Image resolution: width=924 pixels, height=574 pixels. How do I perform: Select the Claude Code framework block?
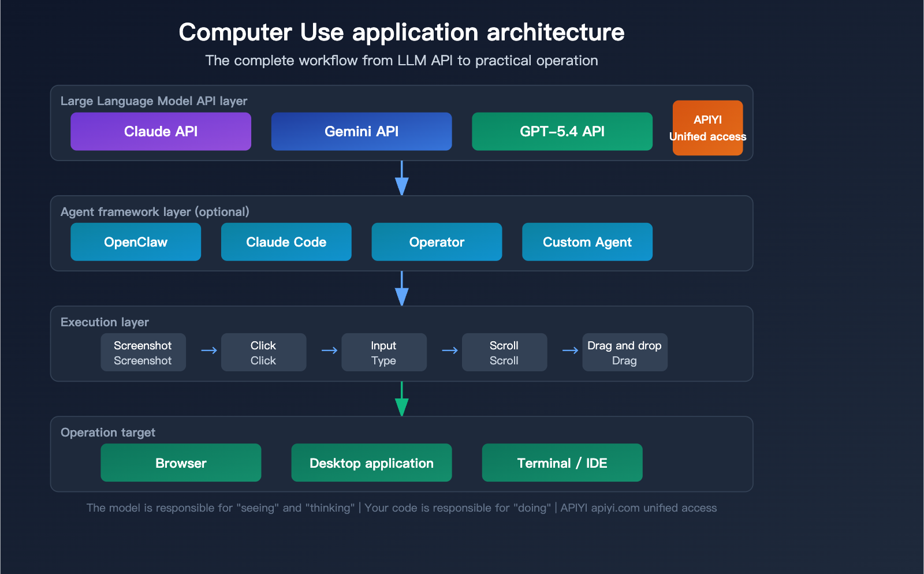286,242
